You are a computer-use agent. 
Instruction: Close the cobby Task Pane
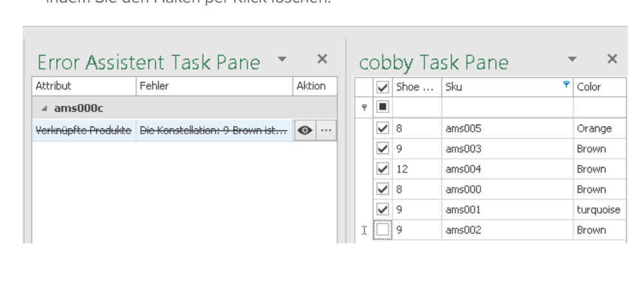pos(612,59)
